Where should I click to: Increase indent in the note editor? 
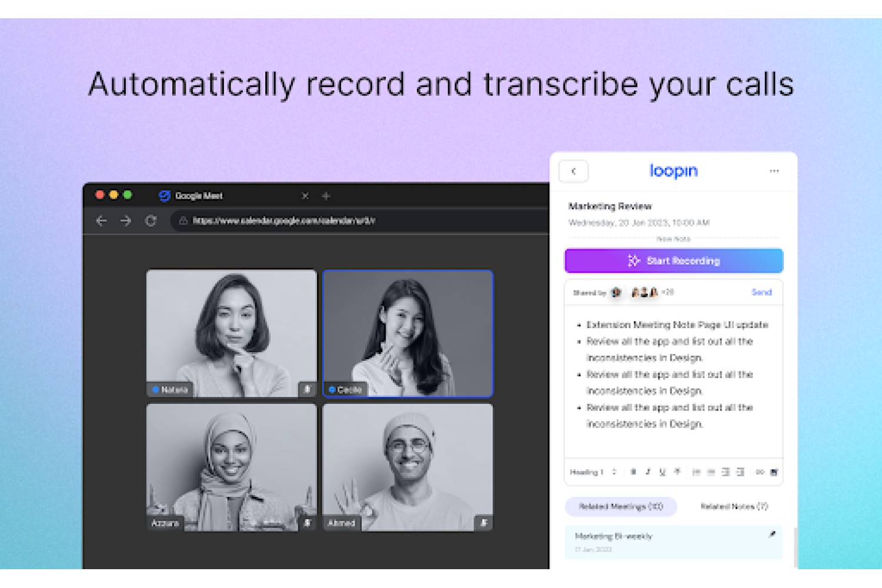[x=740, y=472]
